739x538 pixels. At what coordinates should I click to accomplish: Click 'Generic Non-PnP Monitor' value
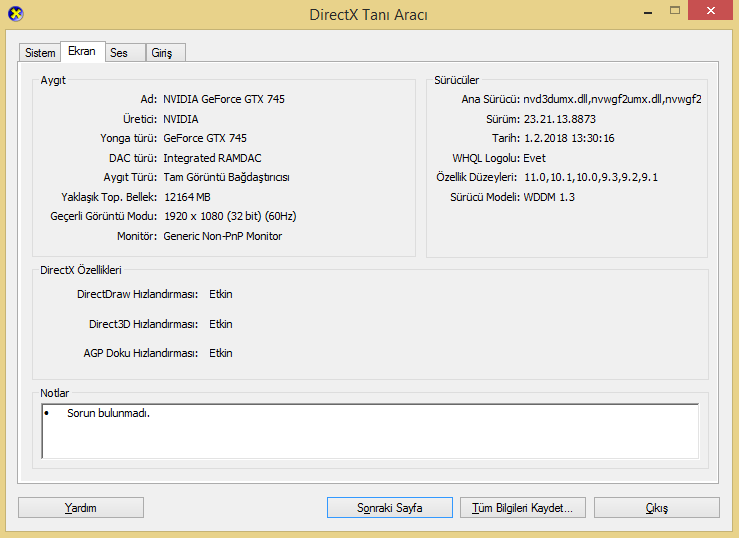click(x=222, y=236)
